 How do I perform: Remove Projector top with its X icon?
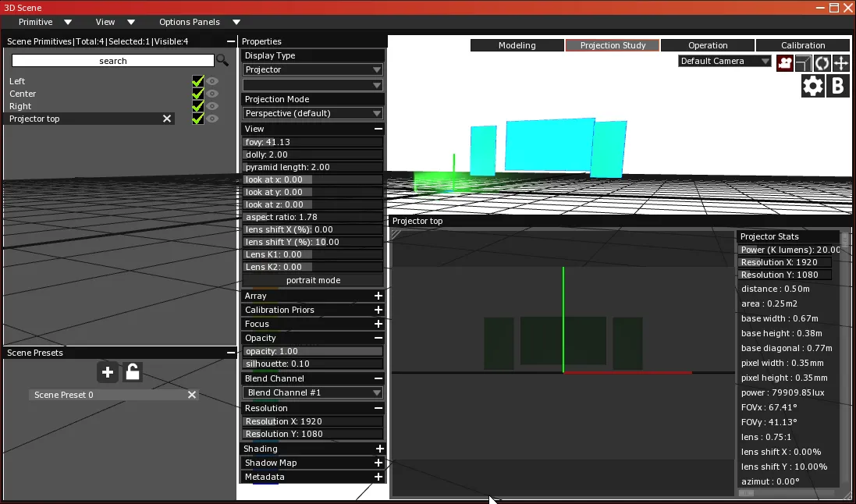(167, 119)
